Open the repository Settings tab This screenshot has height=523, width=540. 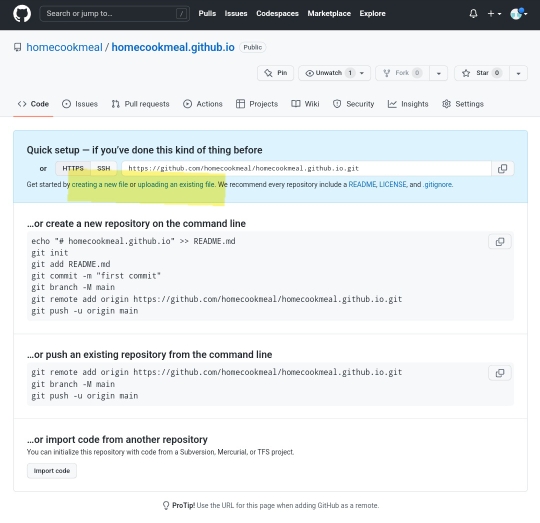463,104
